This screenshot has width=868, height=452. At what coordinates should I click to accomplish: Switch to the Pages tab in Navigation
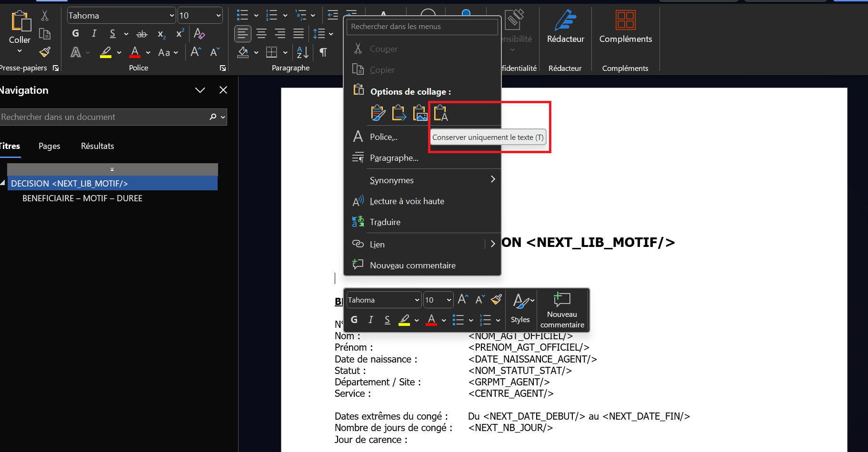pos(50,146)
